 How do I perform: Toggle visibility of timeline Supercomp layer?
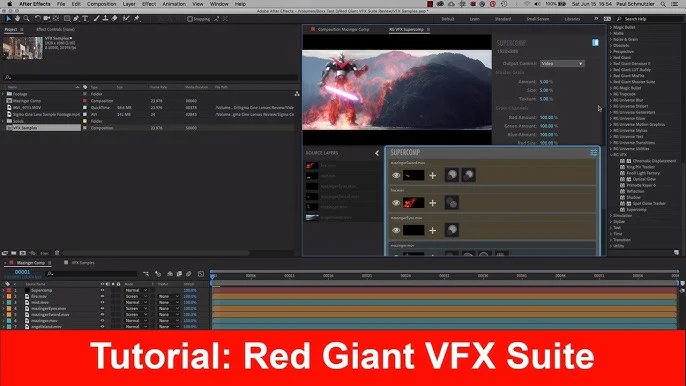102,290
